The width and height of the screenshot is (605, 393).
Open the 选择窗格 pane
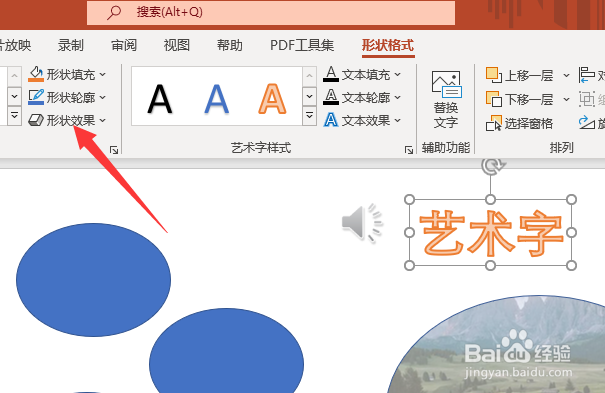519,123
